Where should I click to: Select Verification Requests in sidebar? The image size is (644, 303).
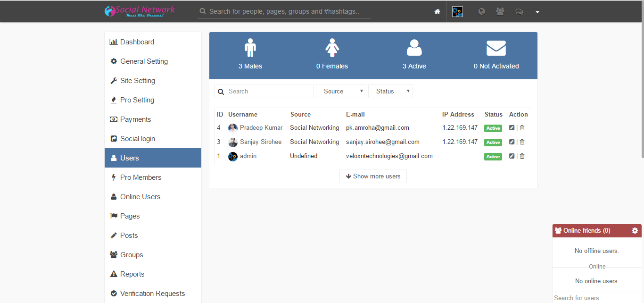(x=152, y=294)
